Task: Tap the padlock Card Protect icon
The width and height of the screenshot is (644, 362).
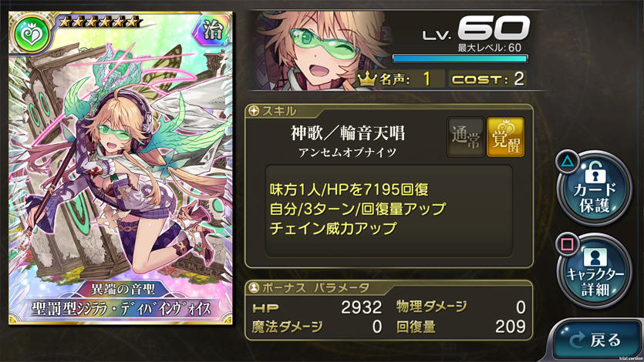Action: tap(595, 173)
